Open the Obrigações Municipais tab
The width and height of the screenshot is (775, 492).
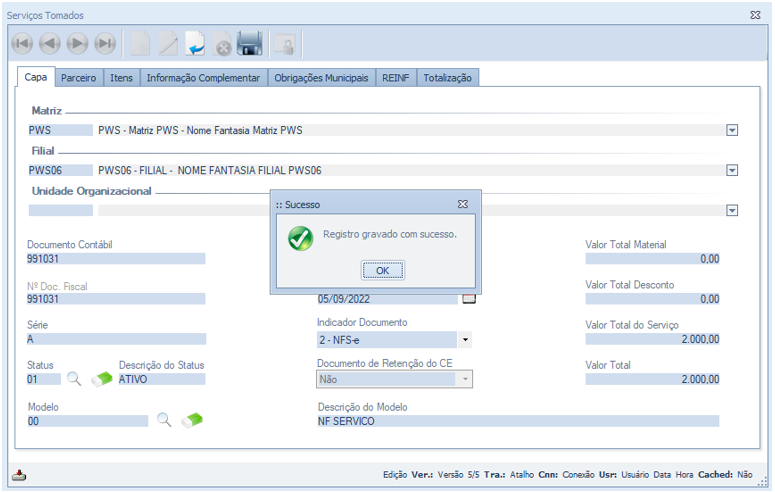click(x=321, y=77)
